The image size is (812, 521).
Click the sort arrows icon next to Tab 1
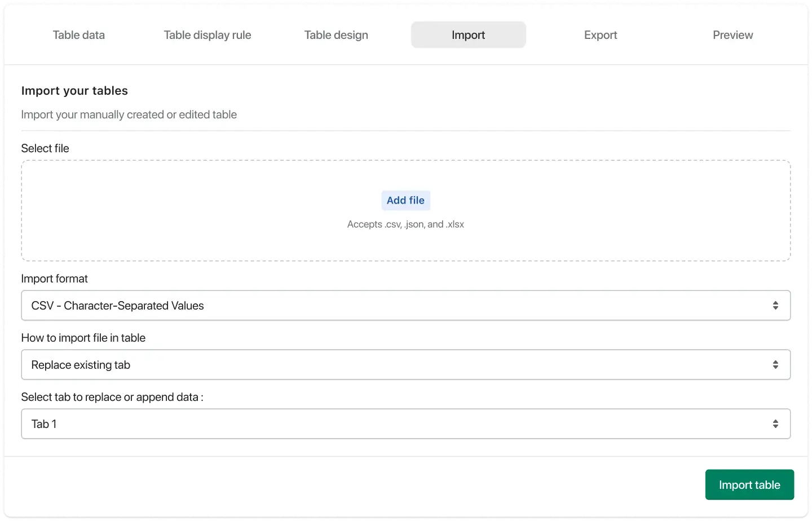point(775,424)
